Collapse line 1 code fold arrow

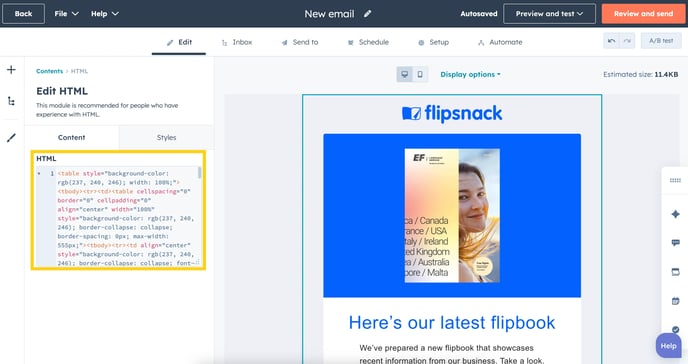point(39,174)
